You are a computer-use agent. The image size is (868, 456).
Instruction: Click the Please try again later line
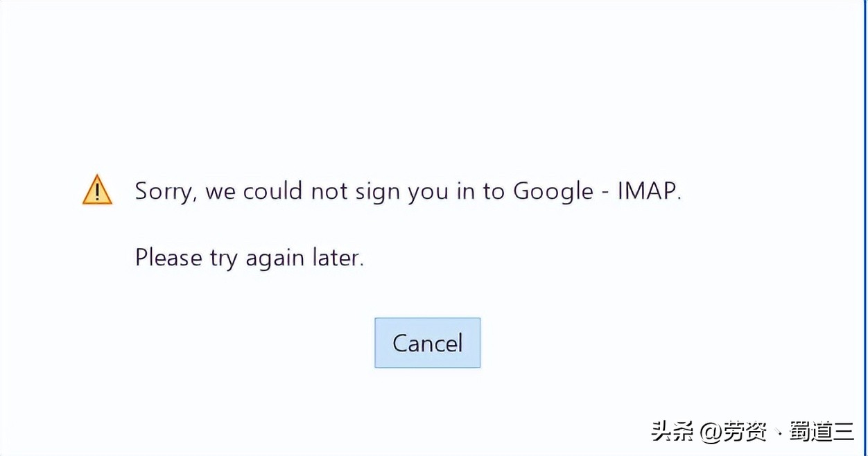click(x=250, y=257)
